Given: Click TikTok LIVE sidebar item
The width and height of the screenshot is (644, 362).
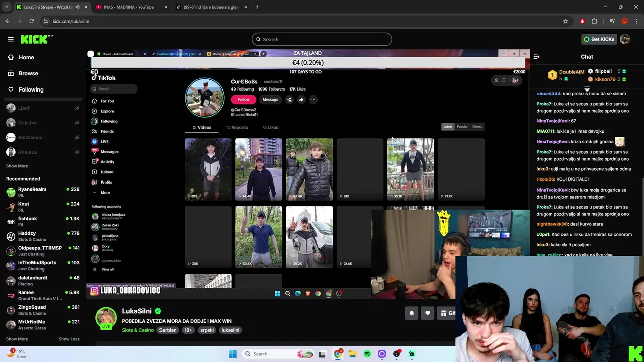Looking at the screenshot, I should pos(100,142).
